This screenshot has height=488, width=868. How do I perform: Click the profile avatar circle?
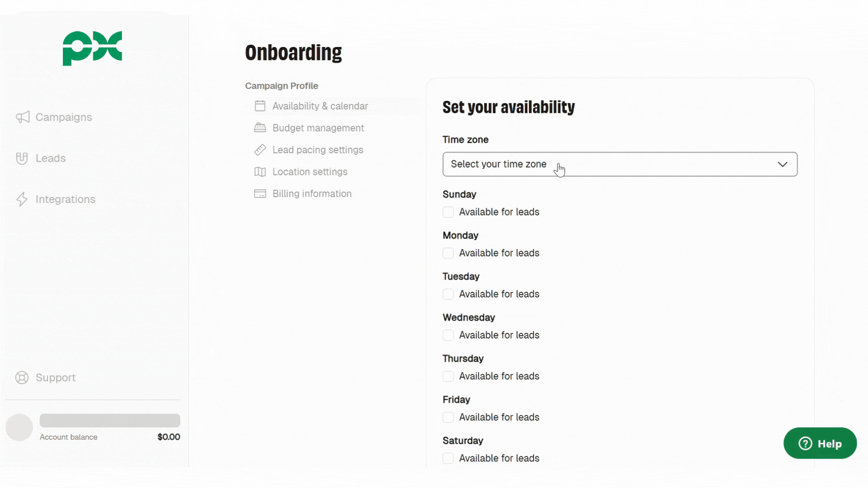click(19, 427)
